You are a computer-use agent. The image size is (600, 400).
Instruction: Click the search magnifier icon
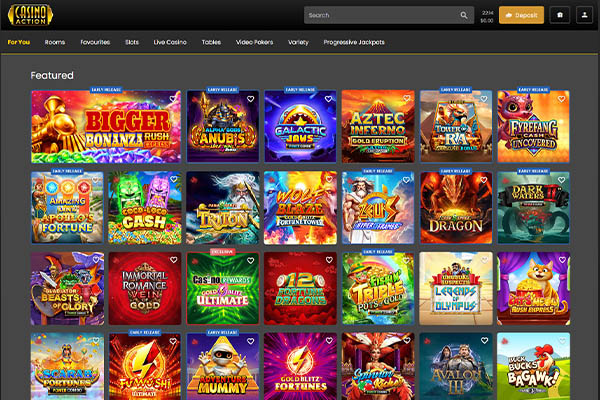pyautogui.click(x=464, y=15)
